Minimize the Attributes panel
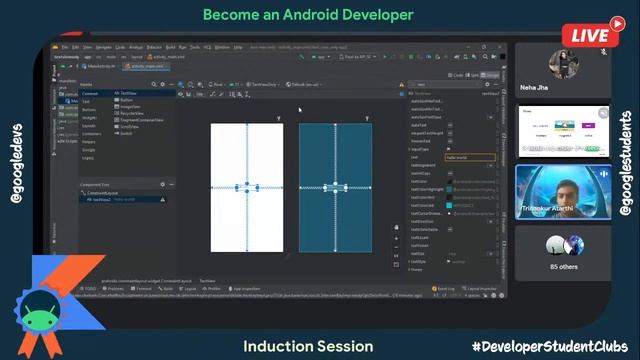Viewport: 640px width, 360px height. pyautogui.click(x=496, y=84)
